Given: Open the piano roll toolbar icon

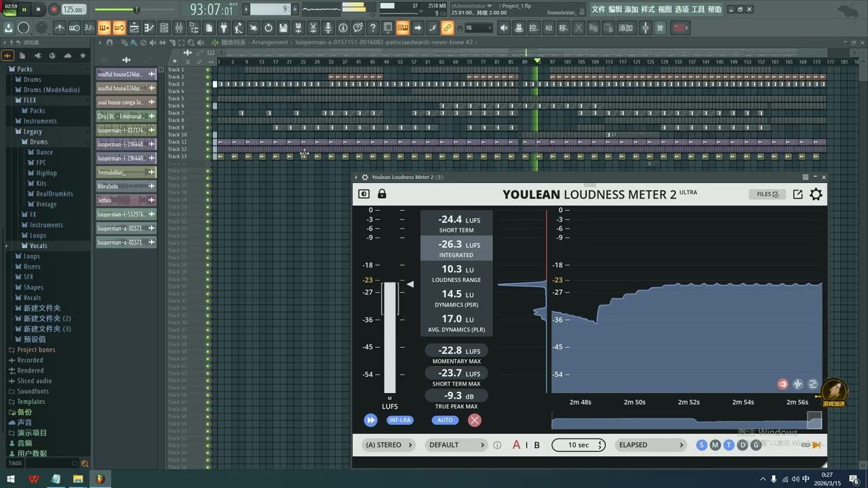Looking at the screenshot, I should (x=149, y=28).
